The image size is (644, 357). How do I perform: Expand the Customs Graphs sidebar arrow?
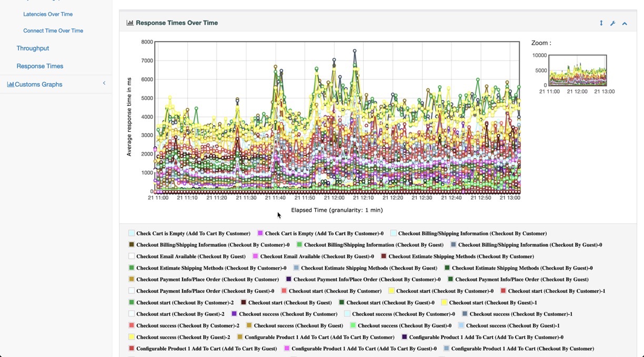pyautogui.click(x=104, y=83)
